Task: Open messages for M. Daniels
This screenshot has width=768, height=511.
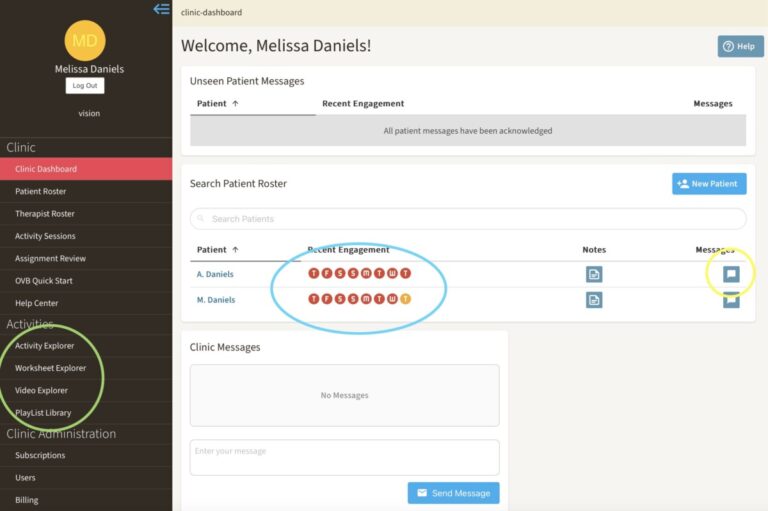Action: click(x=731, y=300)
